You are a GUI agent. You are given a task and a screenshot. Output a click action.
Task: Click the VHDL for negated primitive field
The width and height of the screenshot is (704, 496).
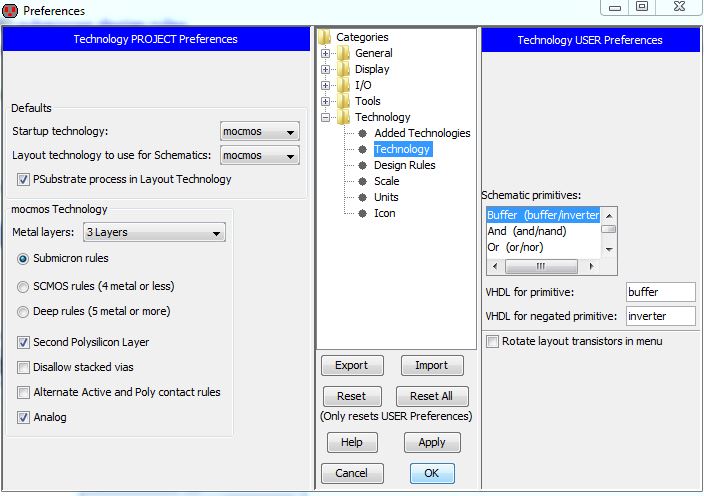click(x=660, y=316)
